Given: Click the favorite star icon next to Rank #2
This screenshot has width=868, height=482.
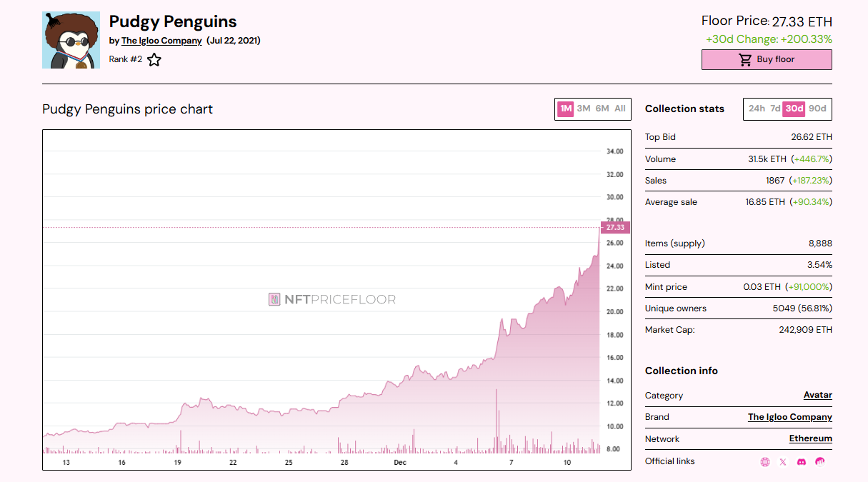Looking at the screenshot, I should (154, 60).
